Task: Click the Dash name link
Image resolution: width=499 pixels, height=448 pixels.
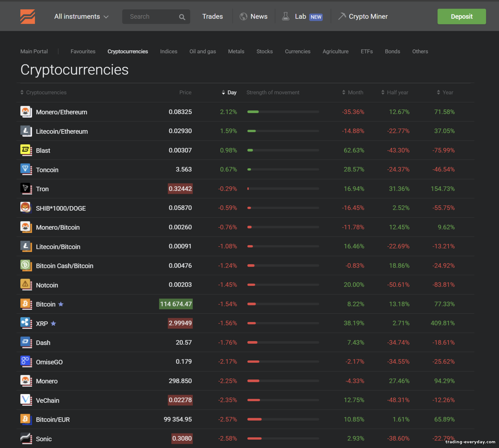Action: 43,343
